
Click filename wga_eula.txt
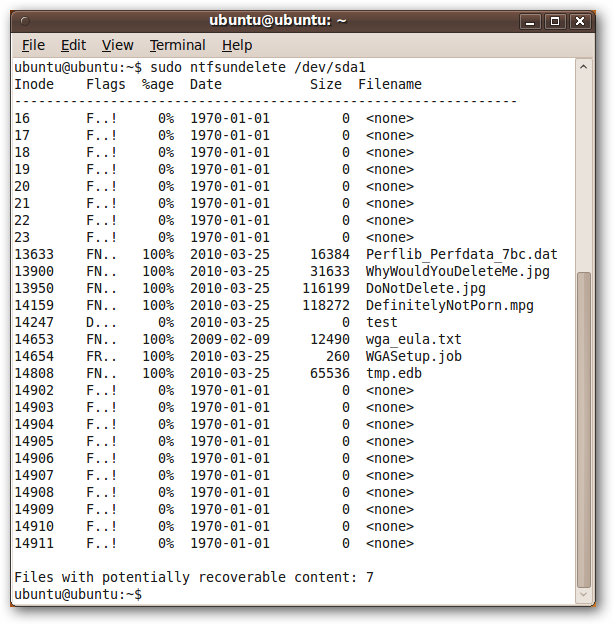(x=413, y=339)
